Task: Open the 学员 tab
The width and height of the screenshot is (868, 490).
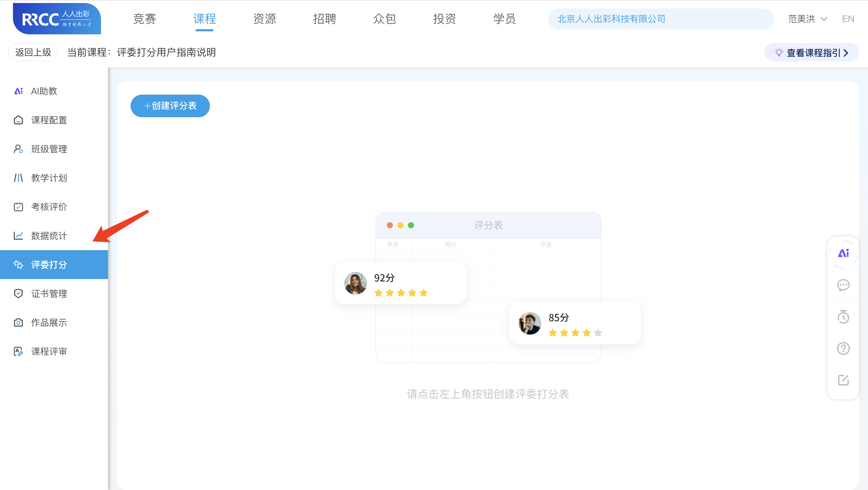Action: (505, 19)
